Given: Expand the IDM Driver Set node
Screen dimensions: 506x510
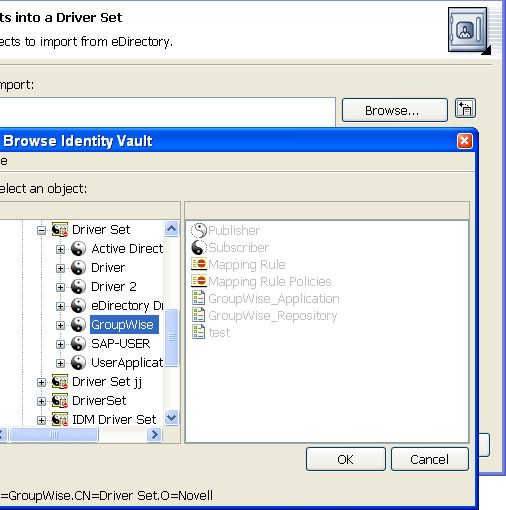Looking at the screenshot, I should 41,420.
